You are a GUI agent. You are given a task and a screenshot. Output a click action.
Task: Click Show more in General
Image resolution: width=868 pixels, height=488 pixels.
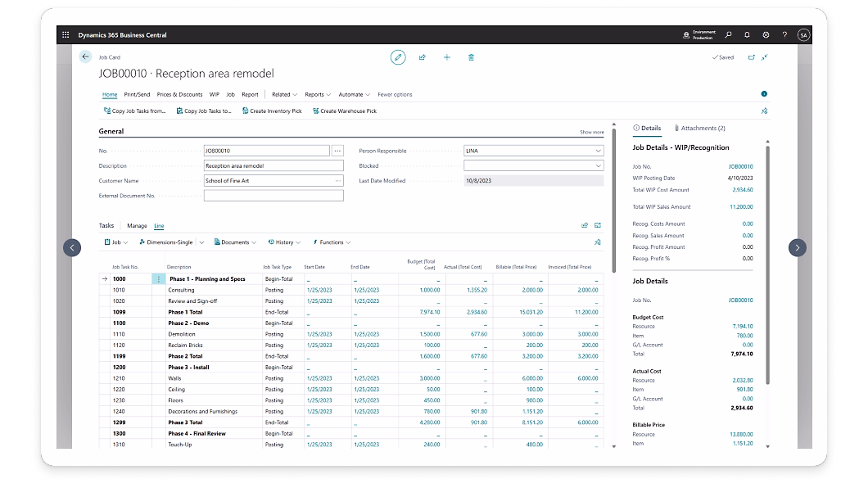point(592,133)
